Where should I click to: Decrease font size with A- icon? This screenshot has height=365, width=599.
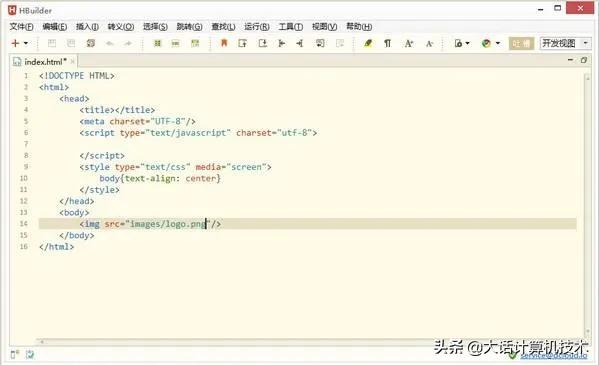tap(429, 44)
